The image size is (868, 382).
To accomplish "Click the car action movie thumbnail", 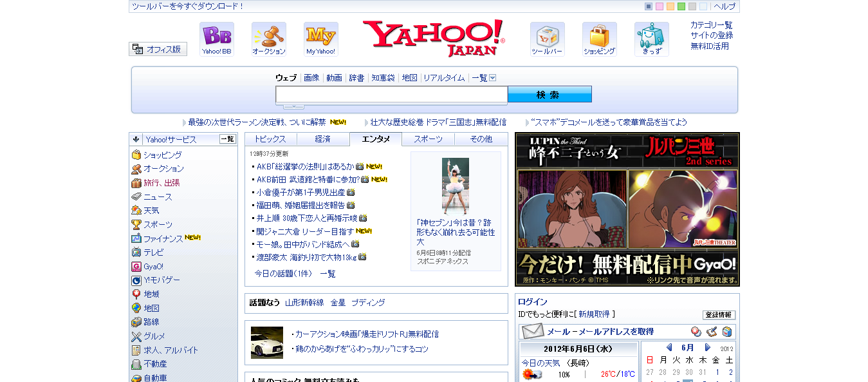I will 267,343.
